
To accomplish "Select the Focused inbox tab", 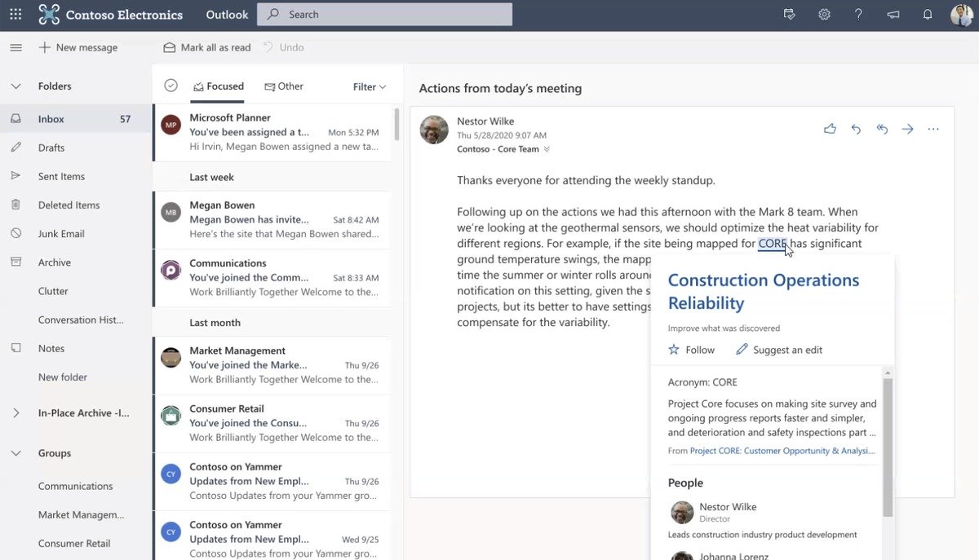I will point(218,86).
